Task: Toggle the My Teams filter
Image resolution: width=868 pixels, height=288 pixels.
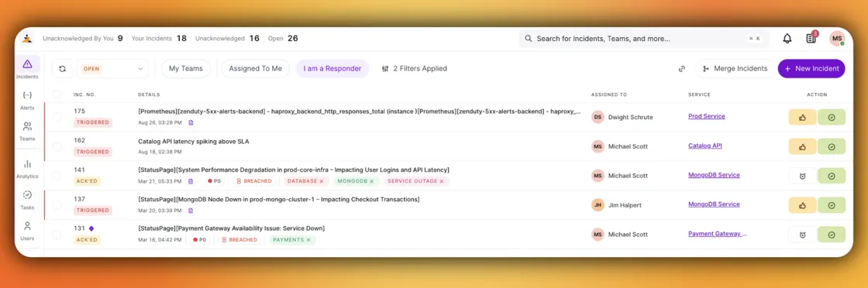Action: point(186,69)
